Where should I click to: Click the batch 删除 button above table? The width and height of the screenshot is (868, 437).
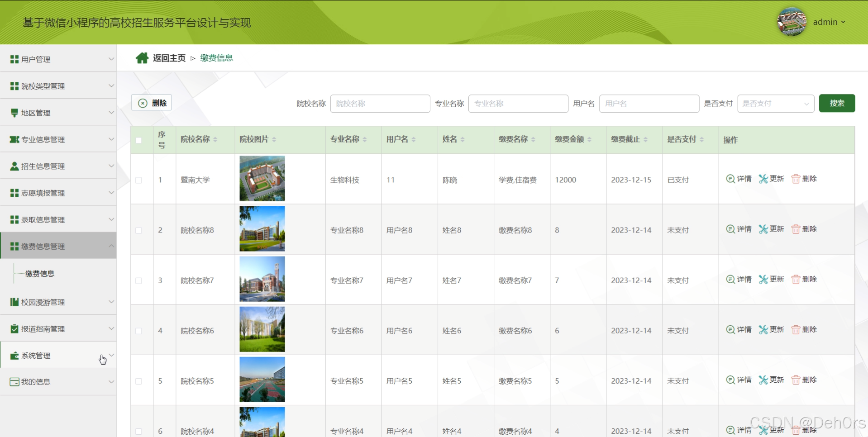click(152, 103)
